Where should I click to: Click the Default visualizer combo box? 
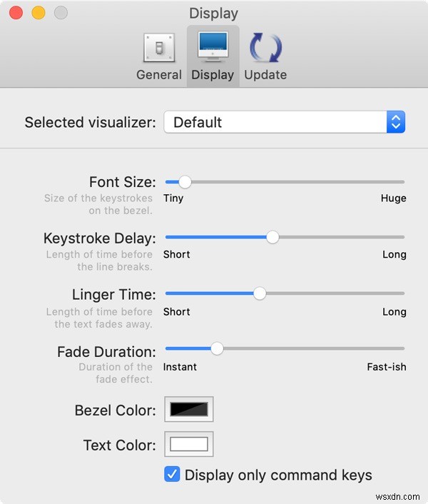(x=285, y=122)
